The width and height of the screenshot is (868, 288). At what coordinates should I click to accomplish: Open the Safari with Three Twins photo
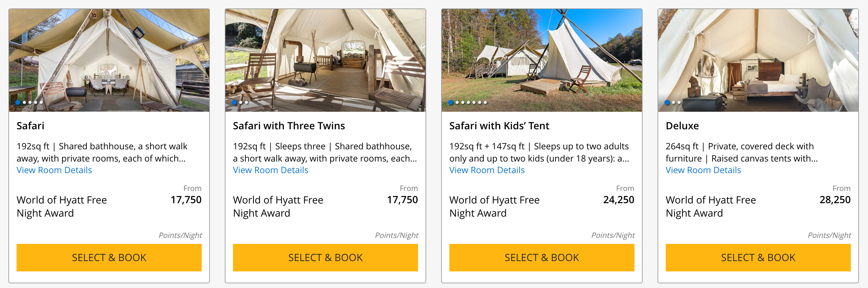click(x=325, y=54)
